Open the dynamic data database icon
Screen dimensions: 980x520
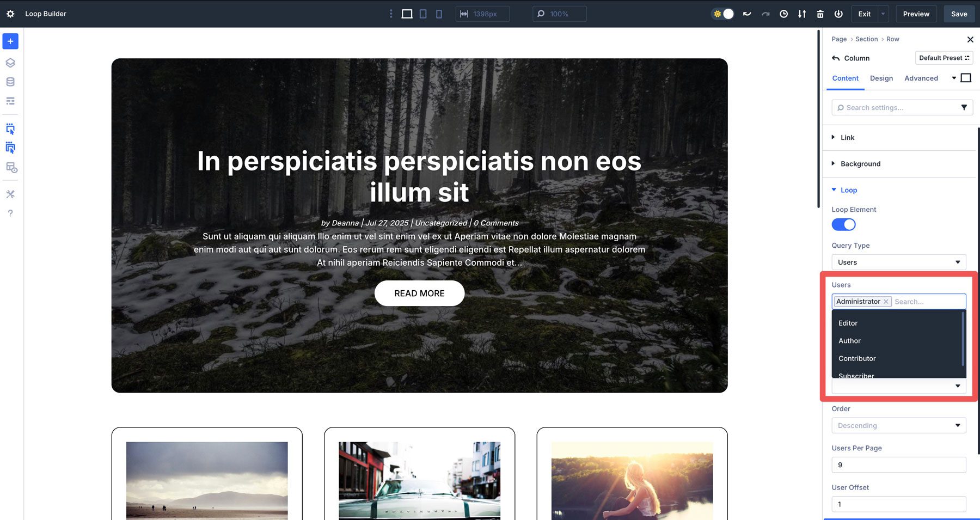10,82
